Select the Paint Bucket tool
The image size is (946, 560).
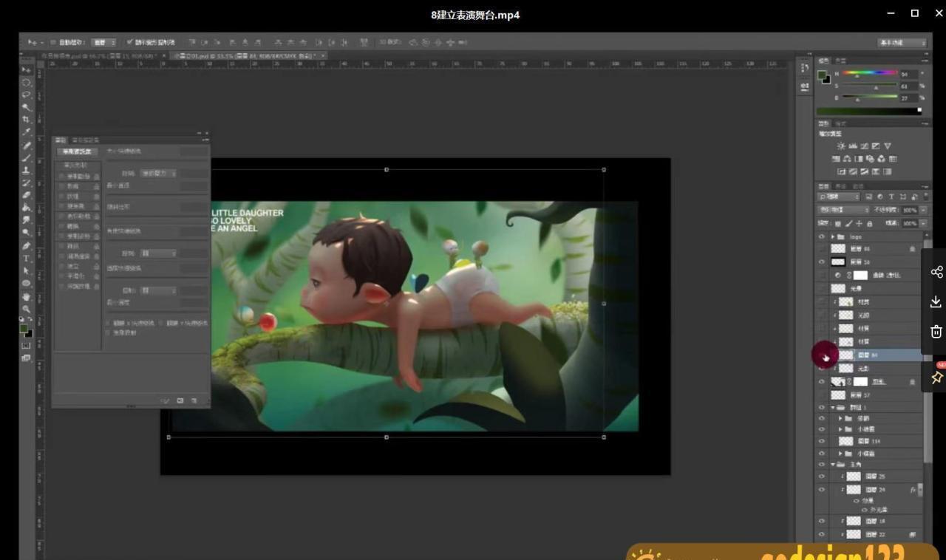(26, 208)
